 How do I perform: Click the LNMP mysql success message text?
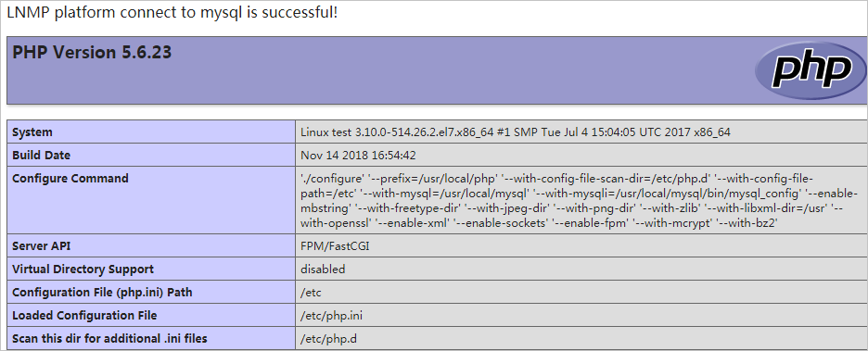tap(172, 12)
